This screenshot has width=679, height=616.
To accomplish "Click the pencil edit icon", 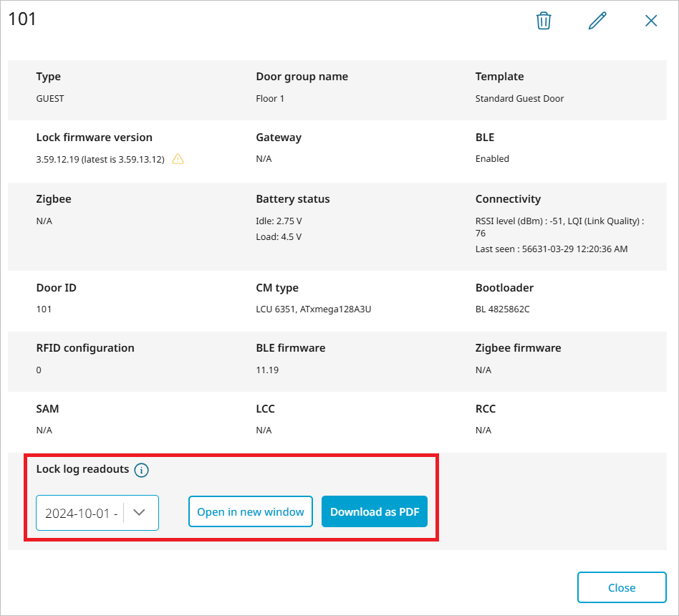I will click(x=597, y=21).
